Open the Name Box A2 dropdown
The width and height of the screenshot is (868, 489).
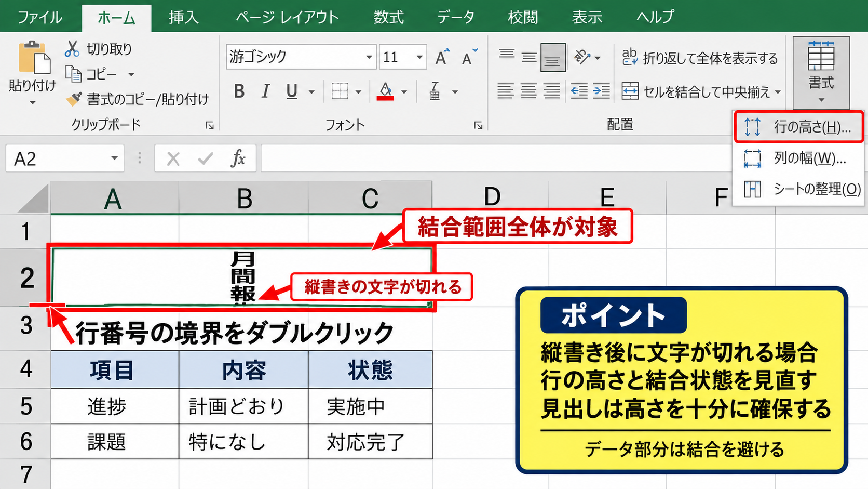pyautogui.click(x=114, y=158)
